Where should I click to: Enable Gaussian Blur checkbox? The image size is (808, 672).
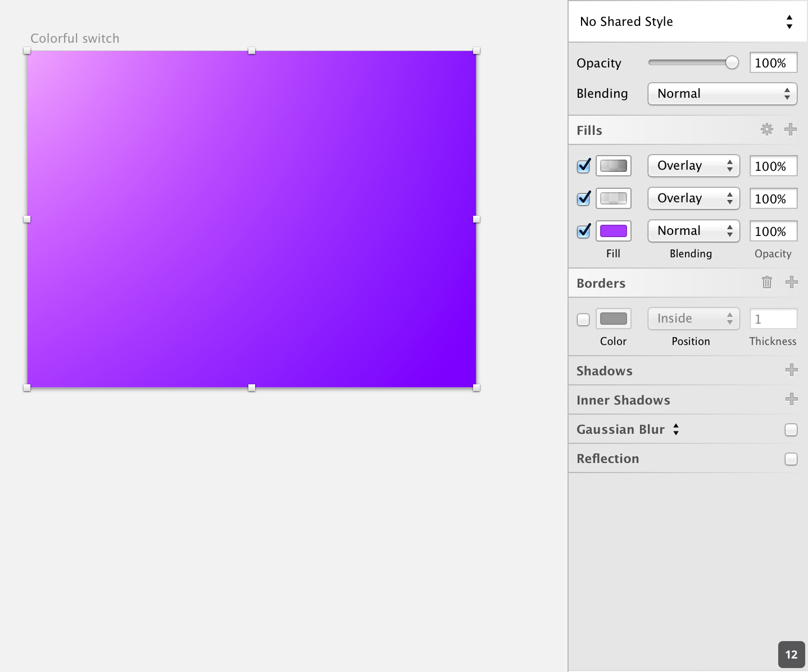click(791, 430)
